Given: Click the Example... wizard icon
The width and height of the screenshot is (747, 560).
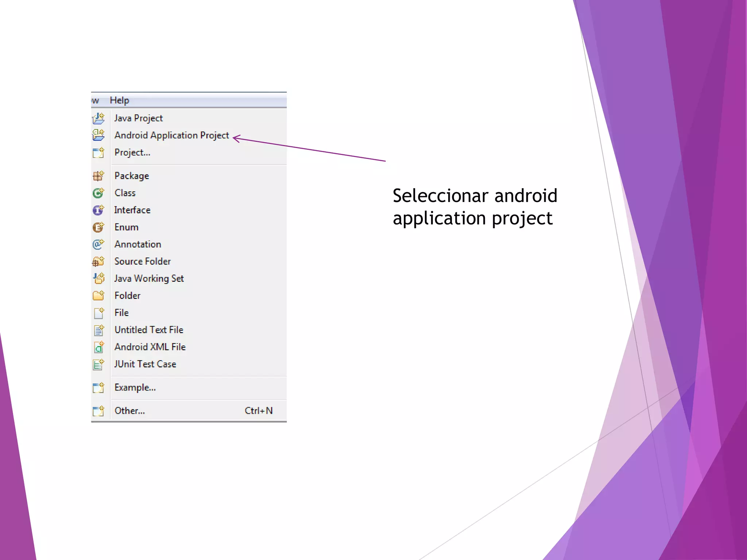Looking at the screenshot, I should tap(98, 388).
